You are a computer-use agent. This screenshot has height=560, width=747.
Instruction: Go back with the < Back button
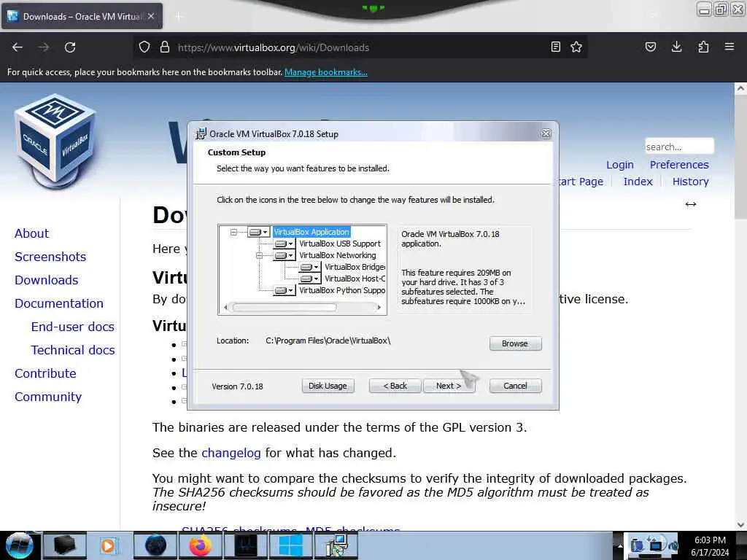(x=395, y=386)
